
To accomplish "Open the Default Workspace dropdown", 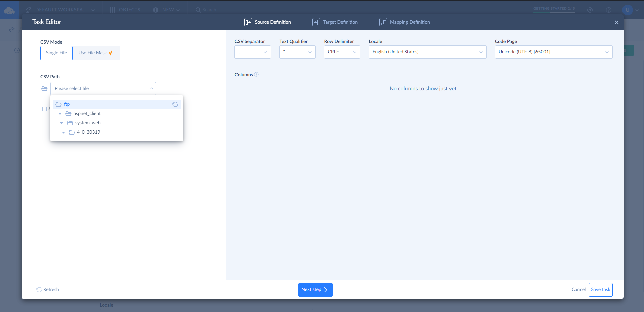I will coord(60,10).
